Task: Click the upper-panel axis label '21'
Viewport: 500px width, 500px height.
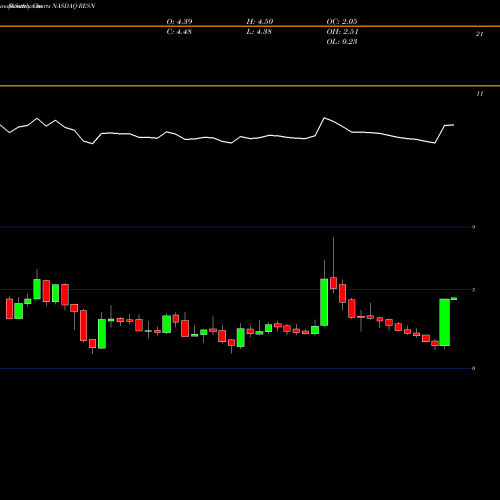Action: coord(479,34)
